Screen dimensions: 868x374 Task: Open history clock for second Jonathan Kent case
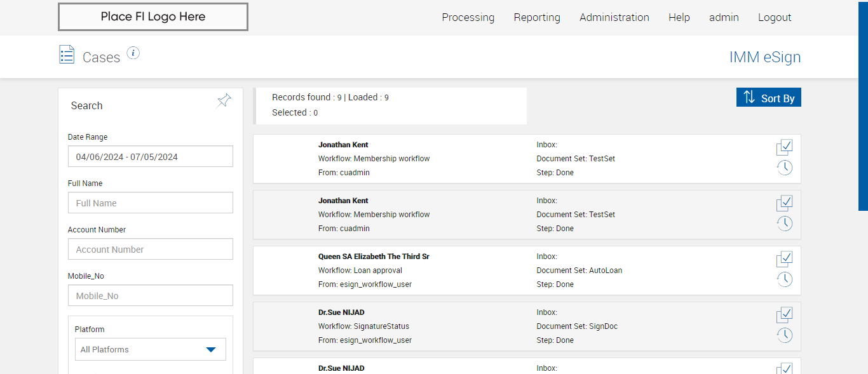785,224
